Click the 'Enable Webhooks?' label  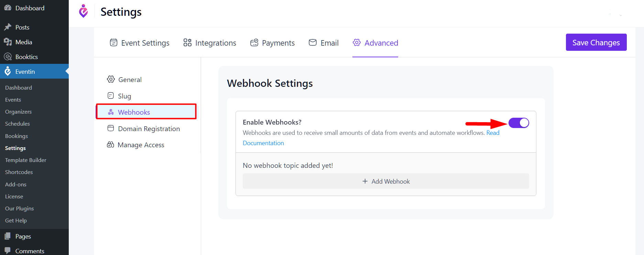pyautogui.click(x=272, y=122)
